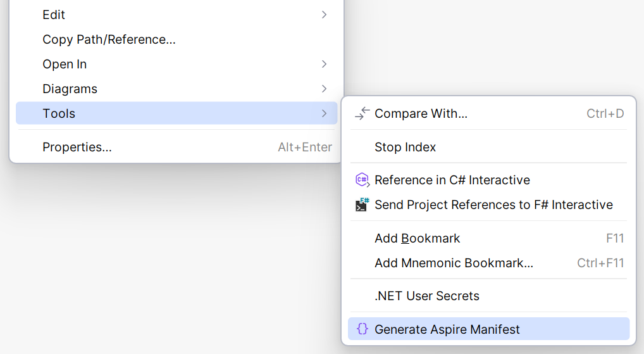
Task: Open the Diagrams menu item
Action: [x=70, y=89]
